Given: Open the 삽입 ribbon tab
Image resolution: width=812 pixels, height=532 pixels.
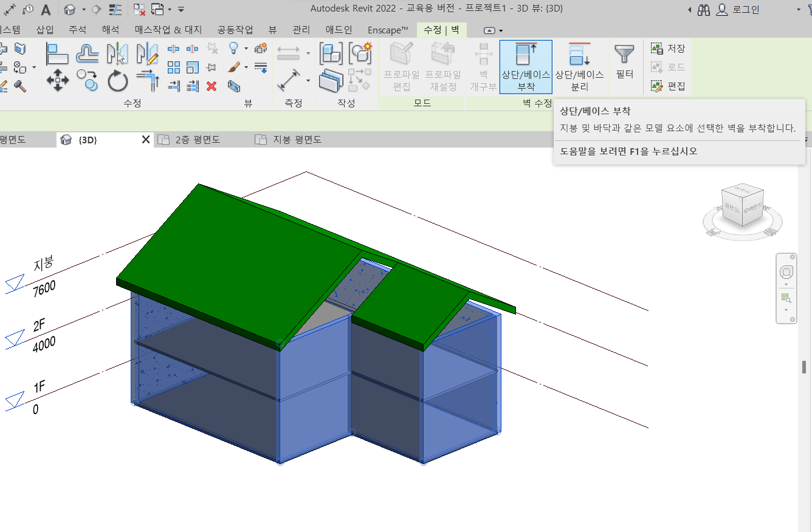Looking at the screenshot, I should (x=45, y=30).
